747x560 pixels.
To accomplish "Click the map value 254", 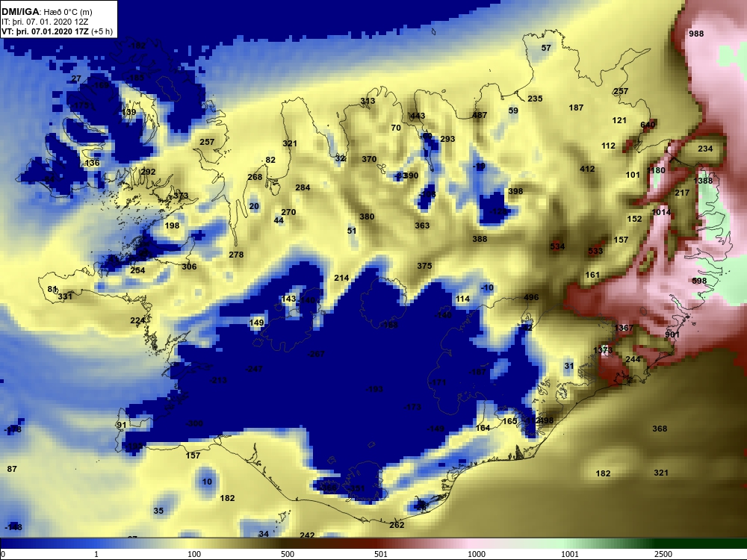I will tap(137, 270).
